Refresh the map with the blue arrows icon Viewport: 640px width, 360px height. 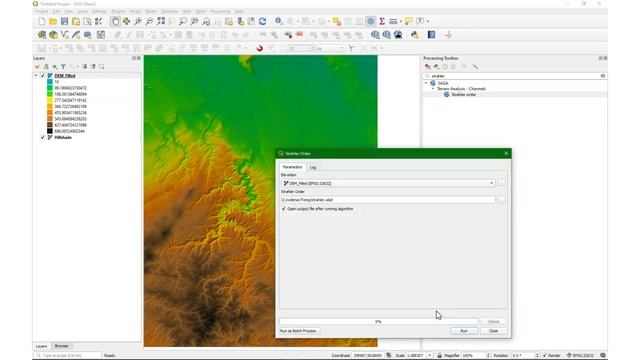[x=262, y=21]
